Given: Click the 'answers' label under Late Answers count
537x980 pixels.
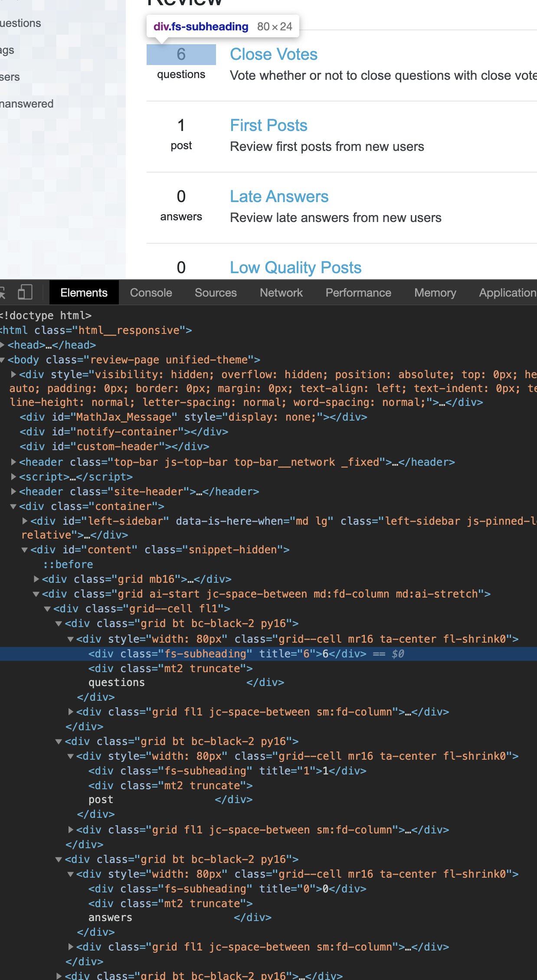Looking at the screenshot, I should click(181, 216).
